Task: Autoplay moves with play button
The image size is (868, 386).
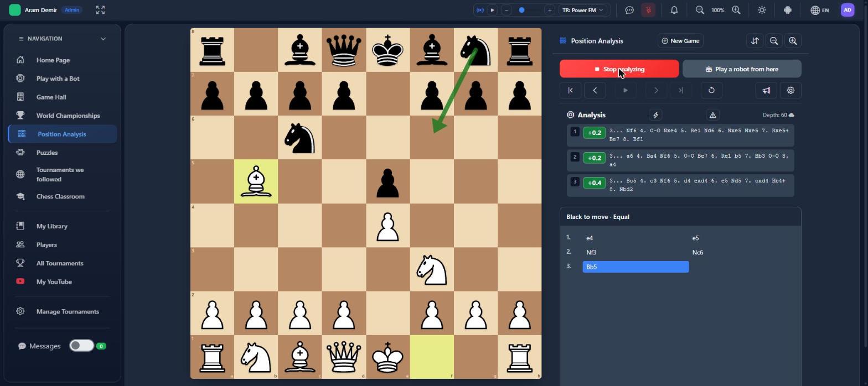Action: [626, 90]
